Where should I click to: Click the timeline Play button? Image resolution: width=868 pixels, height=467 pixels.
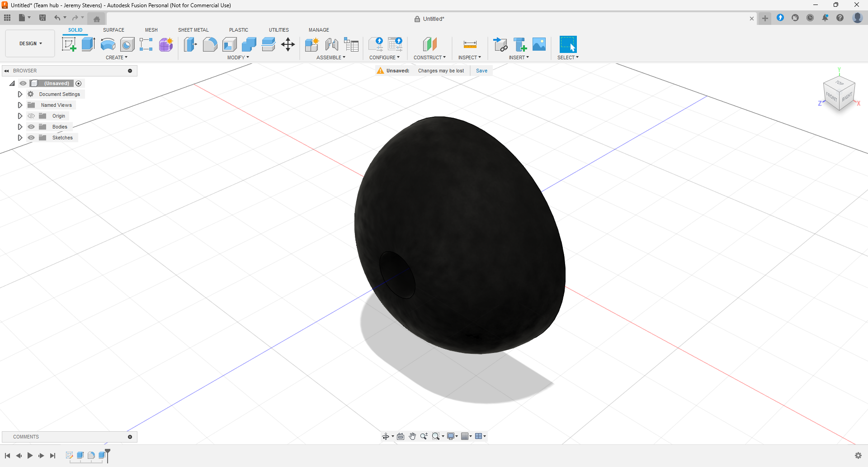pos(30,456)
